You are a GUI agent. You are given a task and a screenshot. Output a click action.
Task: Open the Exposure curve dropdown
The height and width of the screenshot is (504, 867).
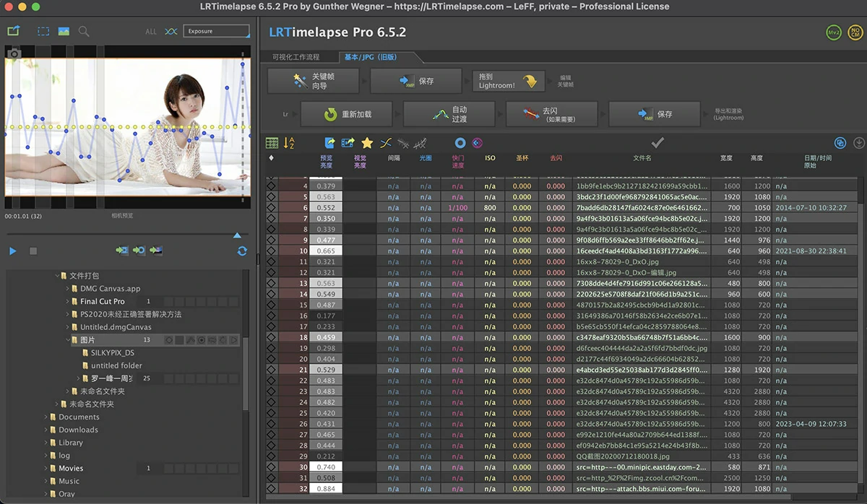[216, 31]
